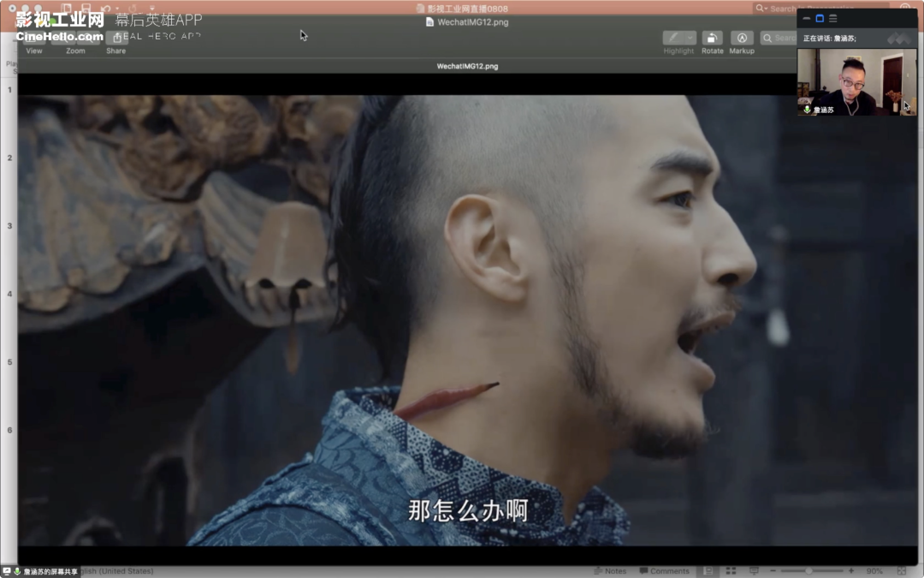Open the Markup toolbar in Preview
The height and width of the screenshot is (578, 924).
(742, 39)
